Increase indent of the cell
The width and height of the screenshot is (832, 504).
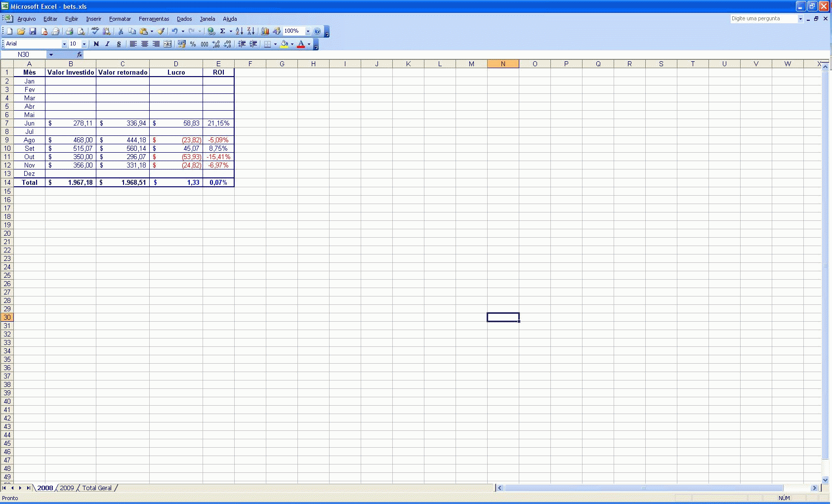click(x=253, y=44)
